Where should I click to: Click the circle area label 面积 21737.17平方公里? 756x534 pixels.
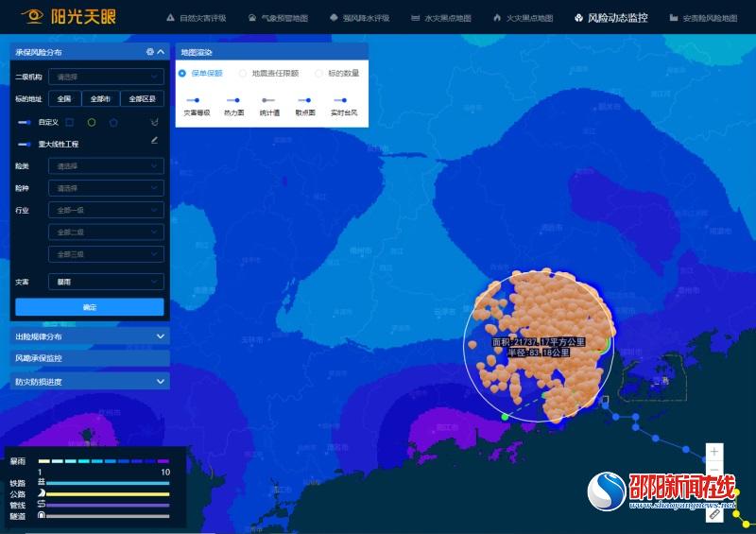point(539,342)
